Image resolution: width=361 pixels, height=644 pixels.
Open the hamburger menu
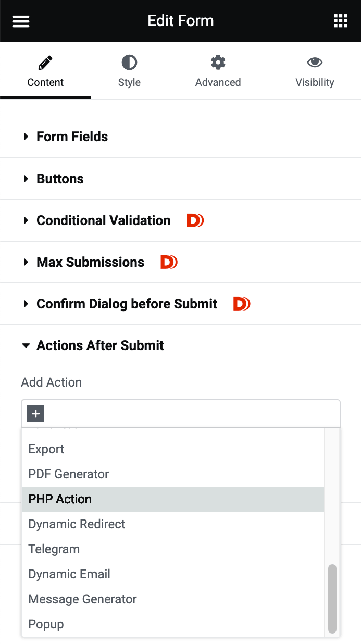[20, 21]
